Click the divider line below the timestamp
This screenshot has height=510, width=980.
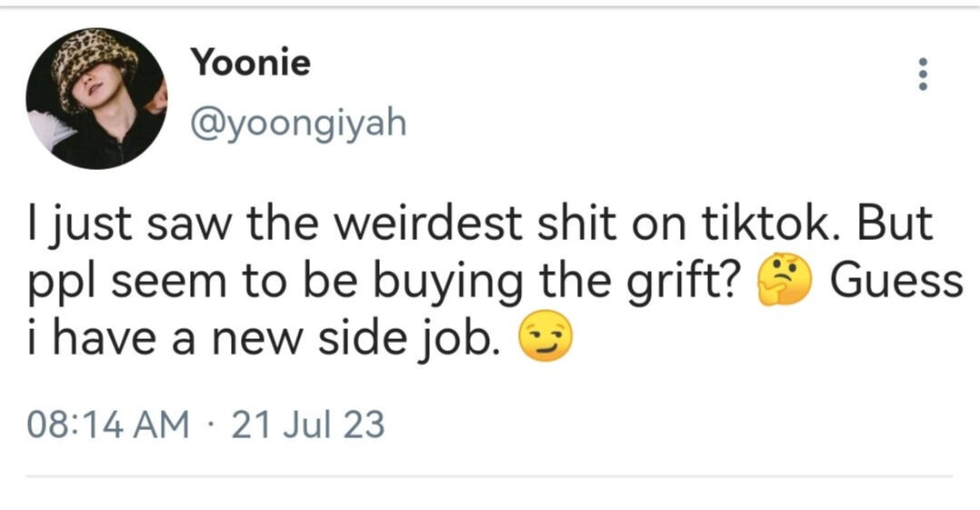[x=489, y=476]
